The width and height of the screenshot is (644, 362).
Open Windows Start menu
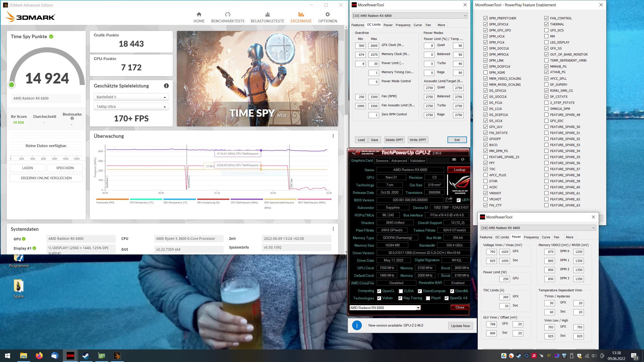coord(8,356)
